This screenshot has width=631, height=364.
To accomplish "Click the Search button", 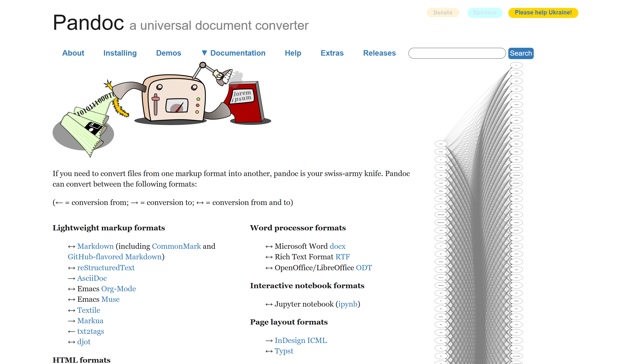I will coord(521,53).
